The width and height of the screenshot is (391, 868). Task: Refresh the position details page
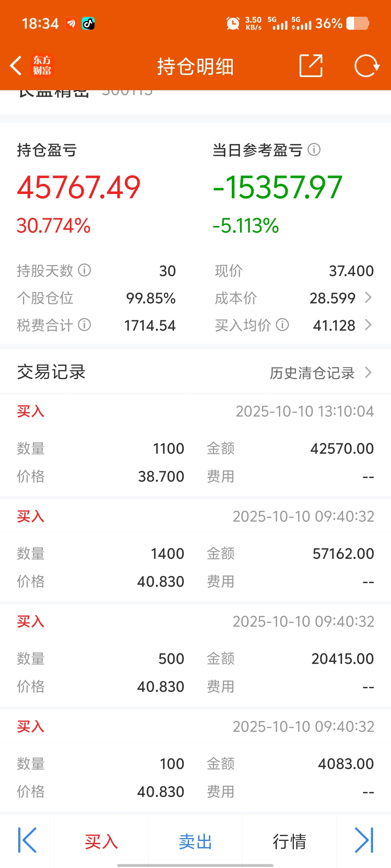tap(367, 66)
